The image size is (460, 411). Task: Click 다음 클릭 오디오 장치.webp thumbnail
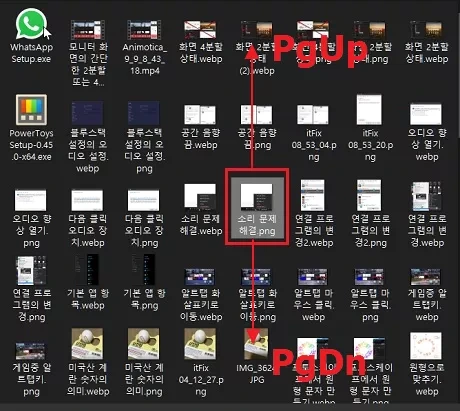pyautogui.click(x=87, y=200)
